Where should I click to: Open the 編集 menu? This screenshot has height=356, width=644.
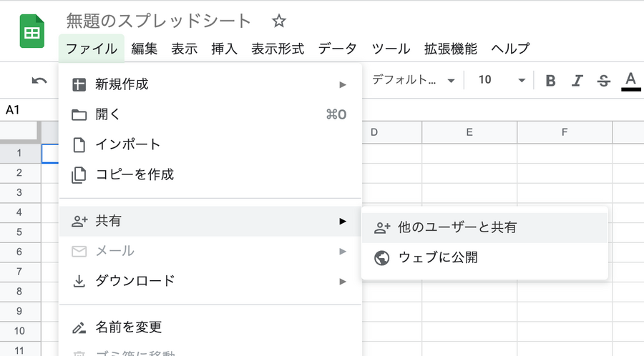coord(144,49)
